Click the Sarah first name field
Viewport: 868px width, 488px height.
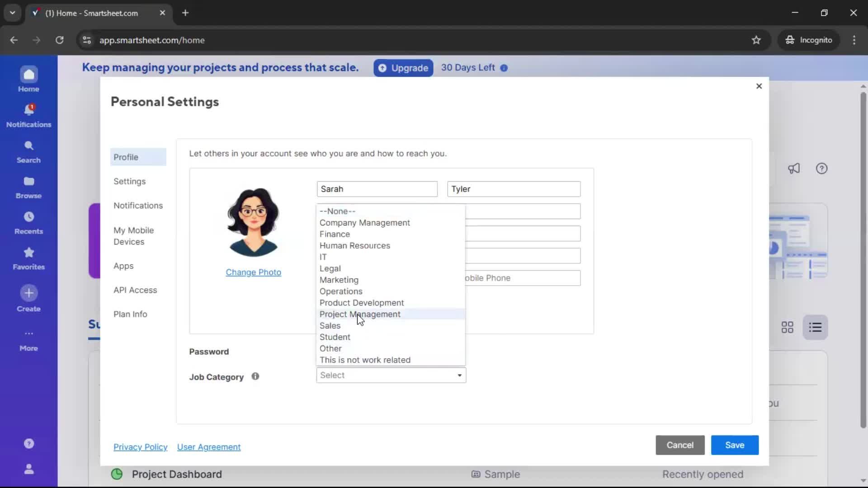[x=377, y=189]
